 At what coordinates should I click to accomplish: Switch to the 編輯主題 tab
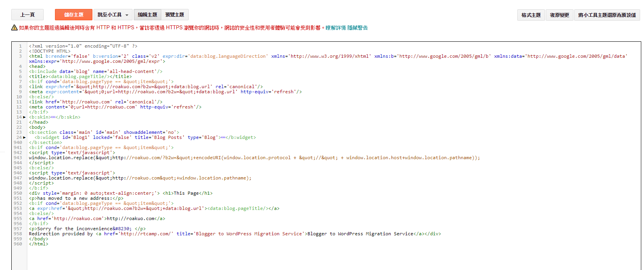tap(147, 15)
